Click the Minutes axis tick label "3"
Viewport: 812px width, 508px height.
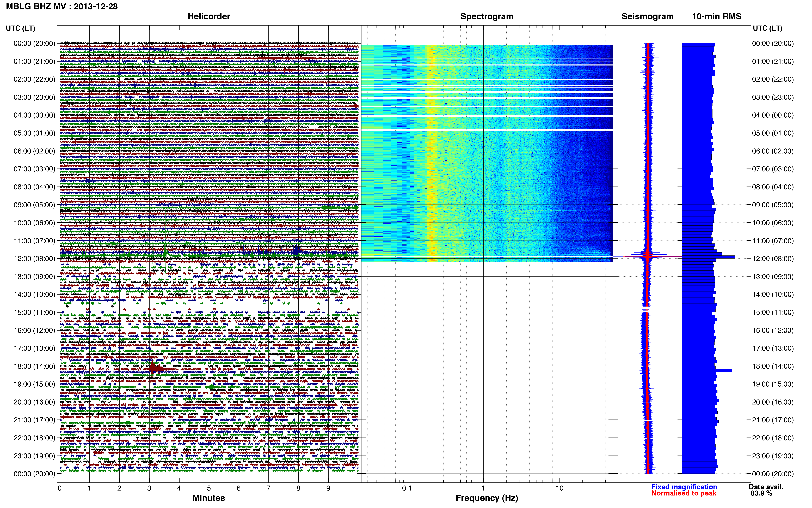coord(149,488)
